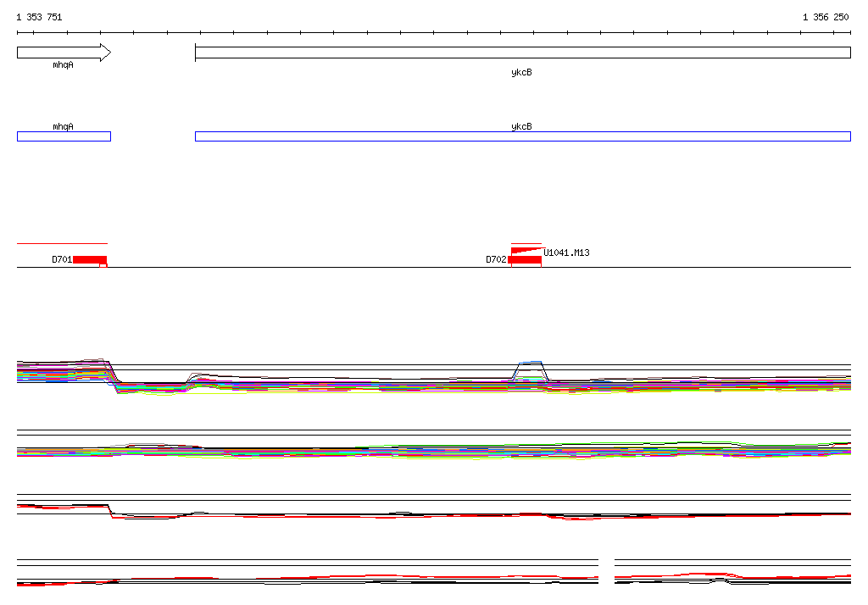The width and height of the screenshot is (868, 605).
Task: Select the blue ykcB annotation rectangle
Action: (522, 136)
